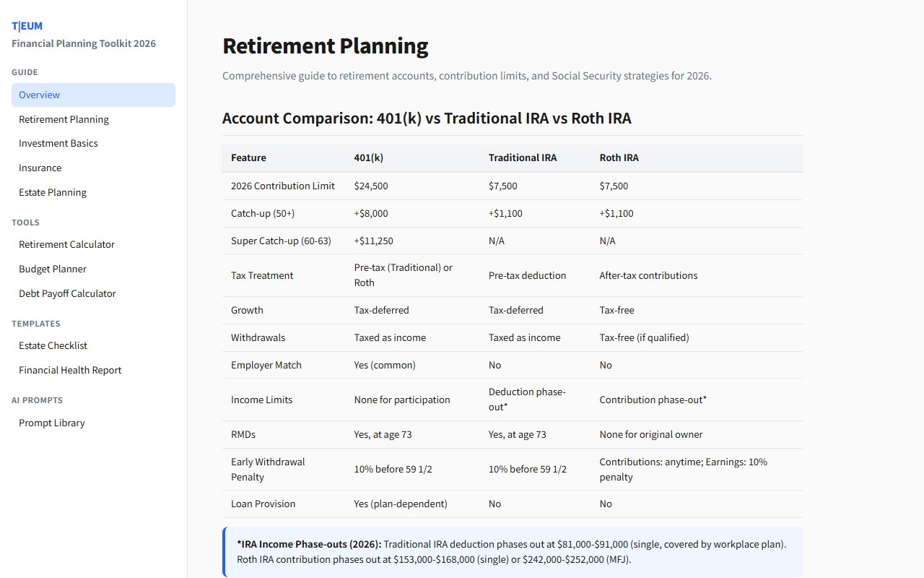Navigate to Investment Basics

click(58, 143)
